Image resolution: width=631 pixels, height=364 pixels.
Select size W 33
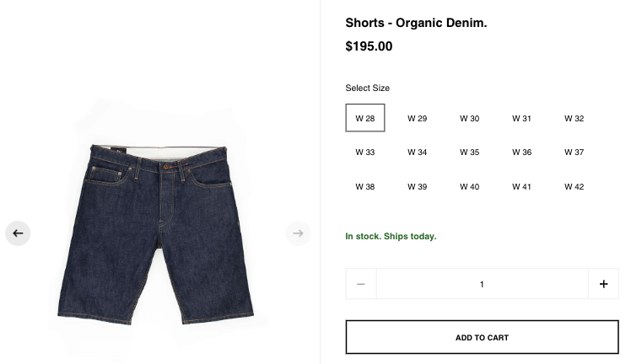click(365, 153)
